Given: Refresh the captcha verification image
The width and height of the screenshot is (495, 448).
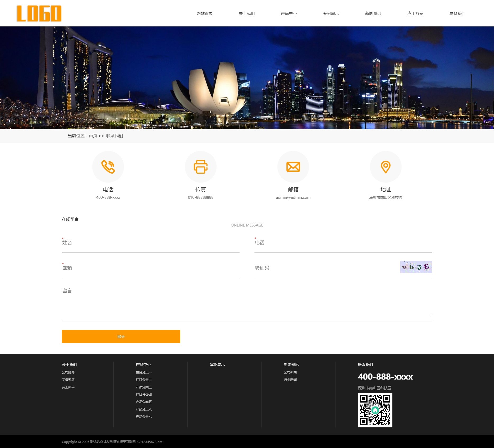Looking at the screenshot, I should point(416,267).
